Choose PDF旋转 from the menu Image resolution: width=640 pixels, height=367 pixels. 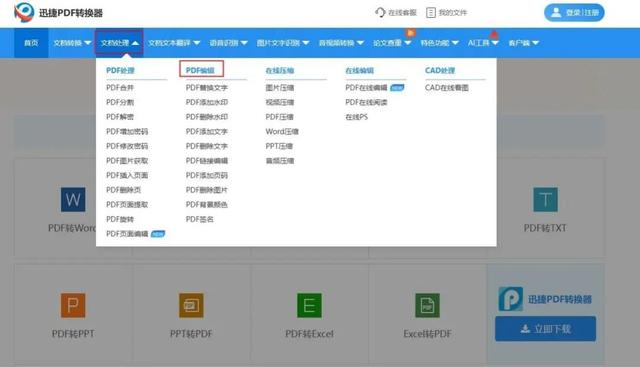(x=120, y=219)
